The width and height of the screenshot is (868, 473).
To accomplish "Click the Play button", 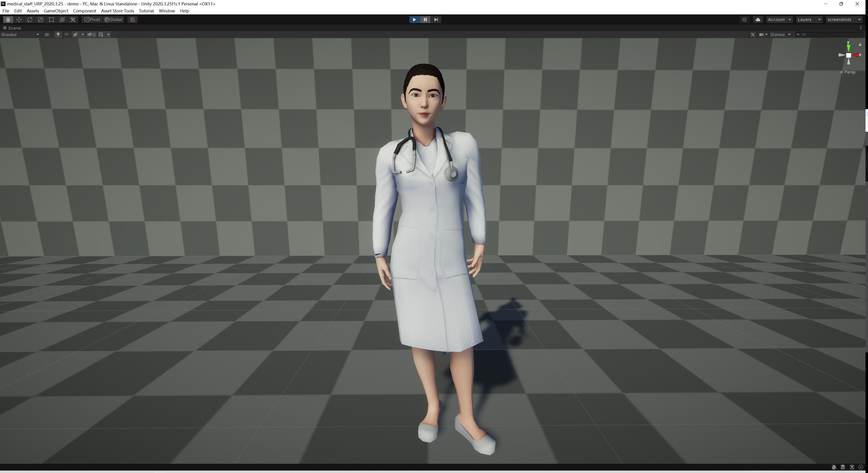I will pyautogui.click(x=414, y=20).
